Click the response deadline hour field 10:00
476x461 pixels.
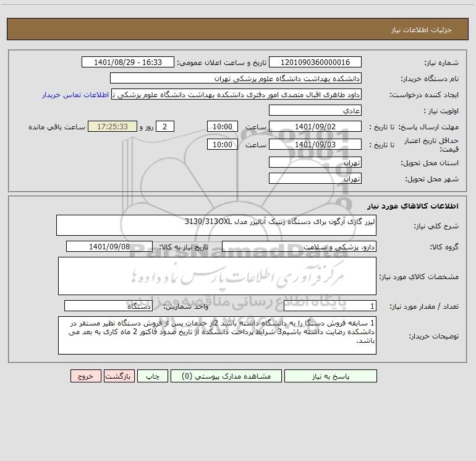(x=222, y=126)
